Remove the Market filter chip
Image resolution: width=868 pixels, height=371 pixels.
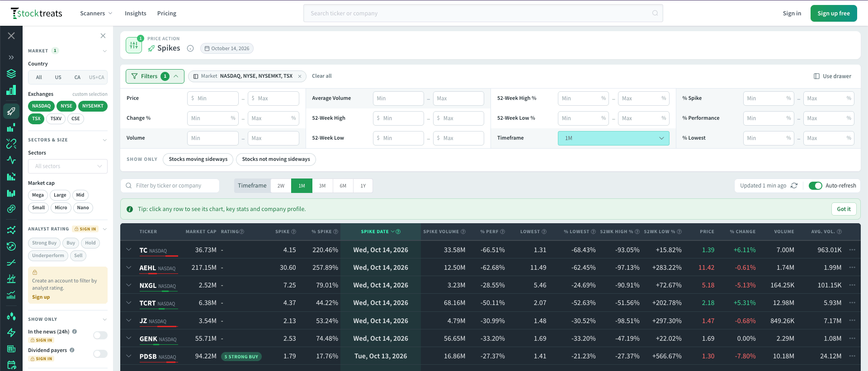(300, 76)
